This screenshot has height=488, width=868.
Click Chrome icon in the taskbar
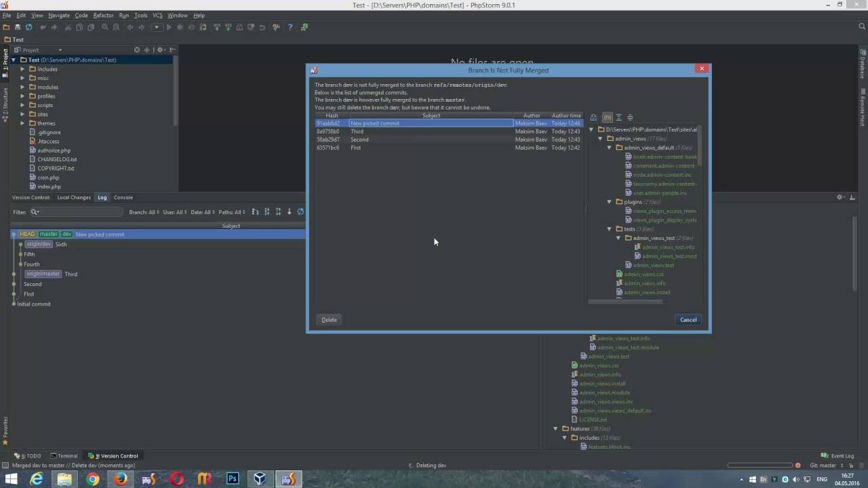(92, 479)
